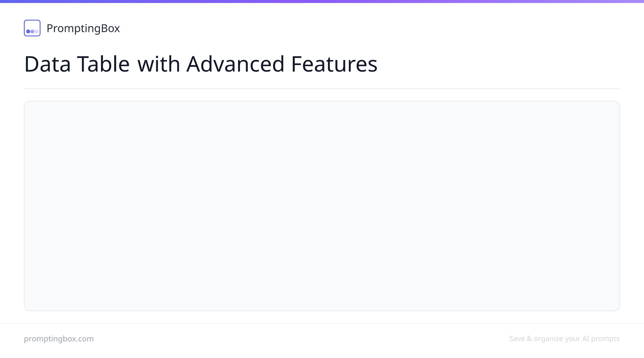
Task: Click the word 'with' in the heading
Action: pyautogui.click(x=159, y=64)
